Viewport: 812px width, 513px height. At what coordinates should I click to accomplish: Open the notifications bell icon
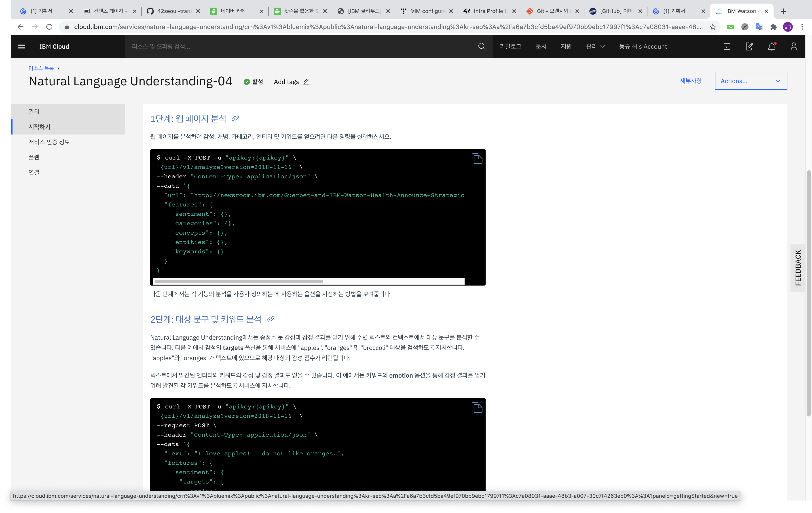[772, 46]
